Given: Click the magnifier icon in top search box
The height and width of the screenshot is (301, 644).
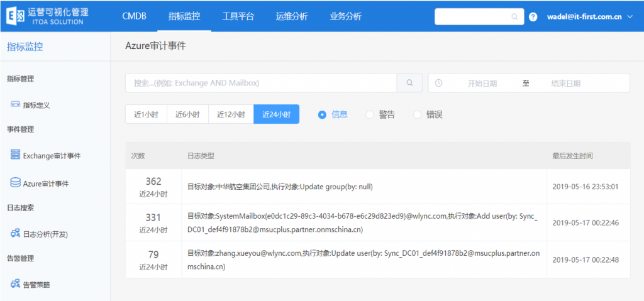Looking at the screenshot, I should click(x=514, y=17).
